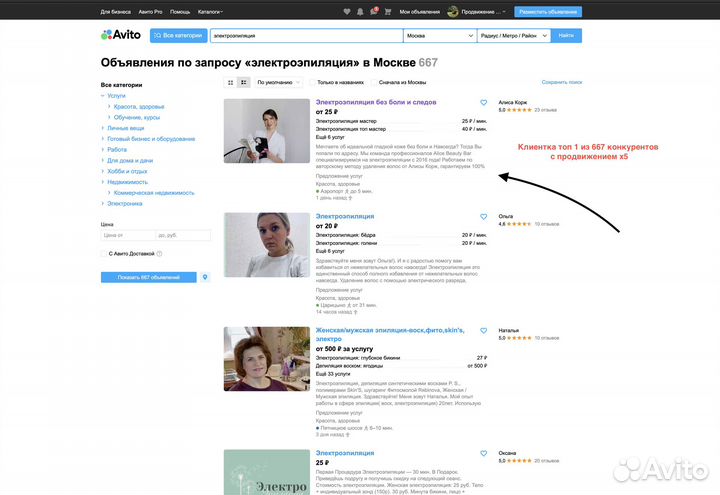The height and width of the screenshot is (495, 720).
Task: Open the notifications bell icon
Action: tap(360, 11)
